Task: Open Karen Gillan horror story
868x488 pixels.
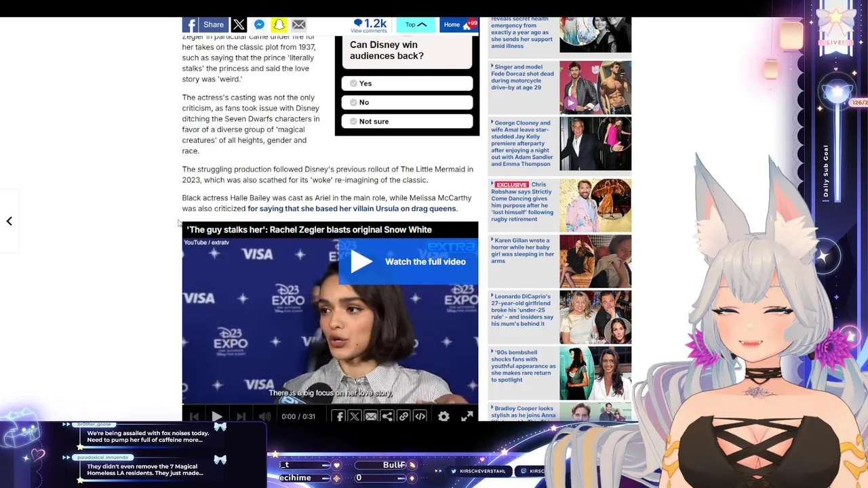Action: pyautogui.click(x=523, y=251)
